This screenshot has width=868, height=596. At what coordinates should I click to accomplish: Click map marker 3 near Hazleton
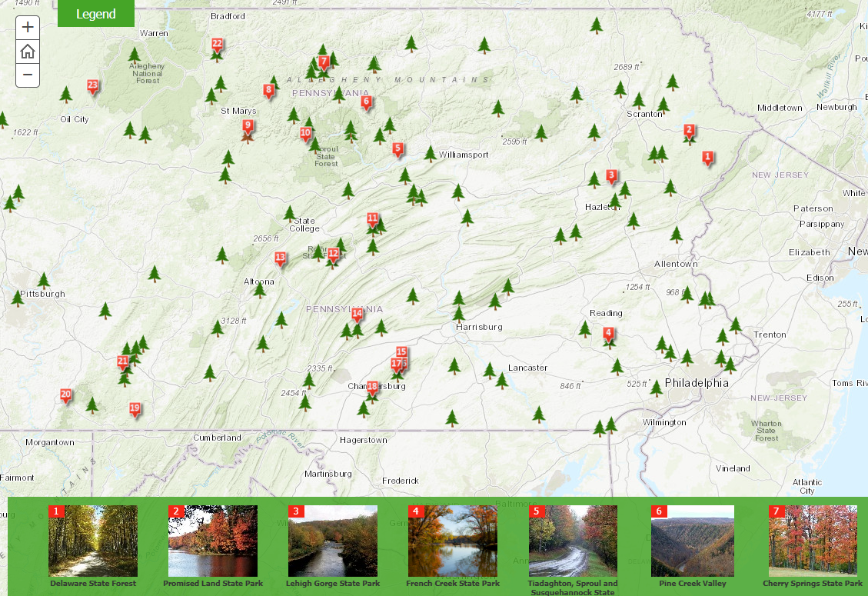tap(611, 176)
